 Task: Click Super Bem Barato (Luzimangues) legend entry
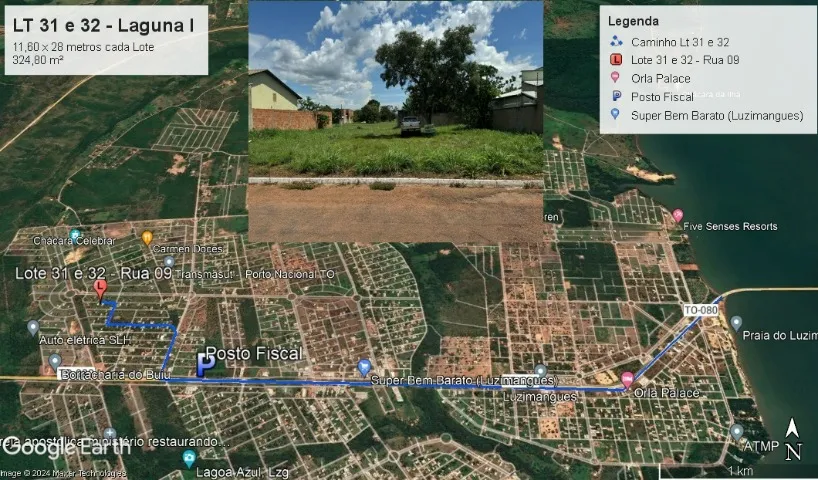716,115
